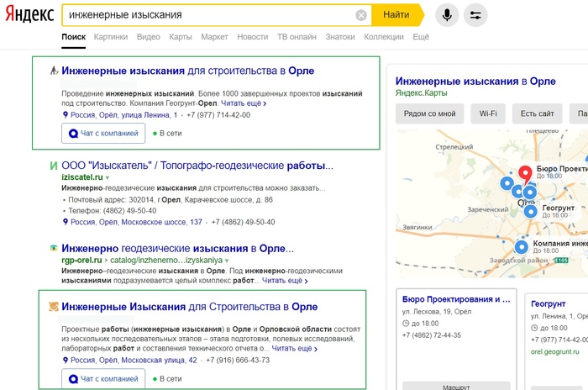
Task: Toggle the 'Рядом со мной' filter
Action: point(429,113)
